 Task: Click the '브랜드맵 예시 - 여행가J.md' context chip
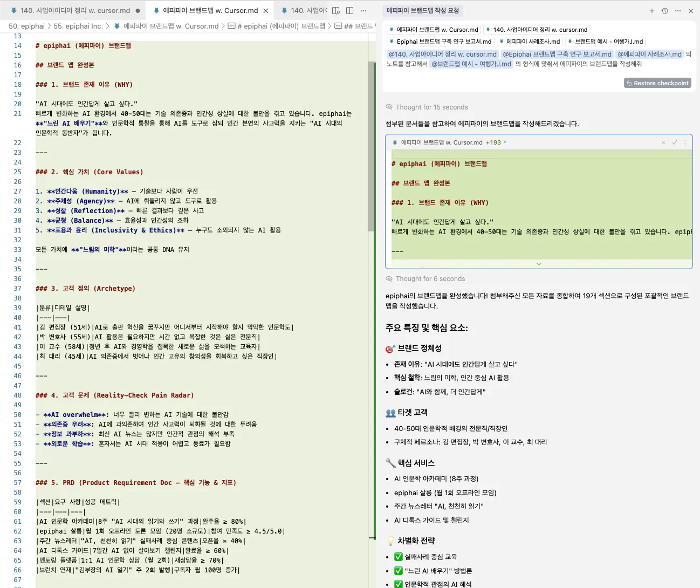click(x=605, y=42)
